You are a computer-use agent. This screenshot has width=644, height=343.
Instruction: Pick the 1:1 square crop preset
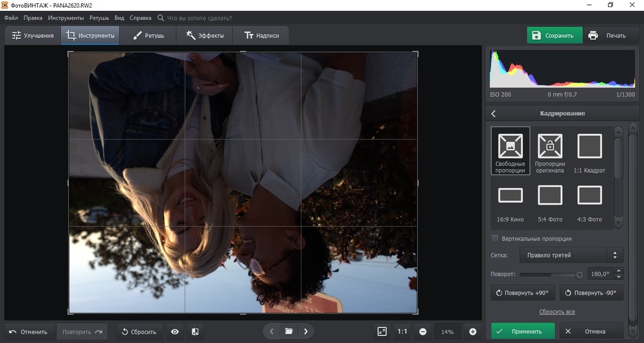[589, 151]
